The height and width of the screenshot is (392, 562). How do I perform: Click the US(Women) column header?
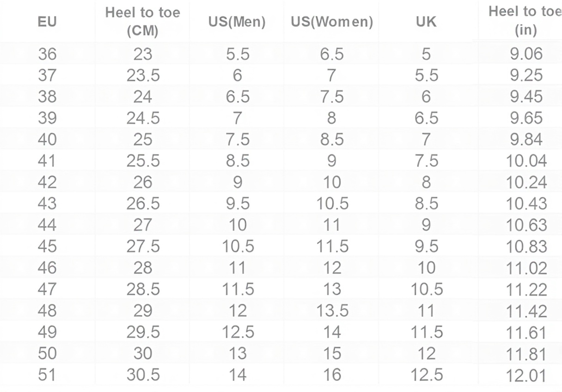[x=332, y=22]
